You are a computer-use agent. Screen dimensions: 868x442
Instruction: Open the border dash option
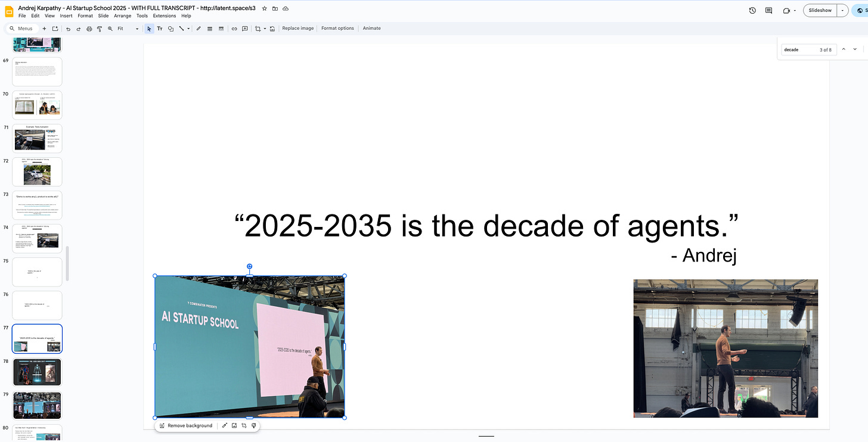221,29
